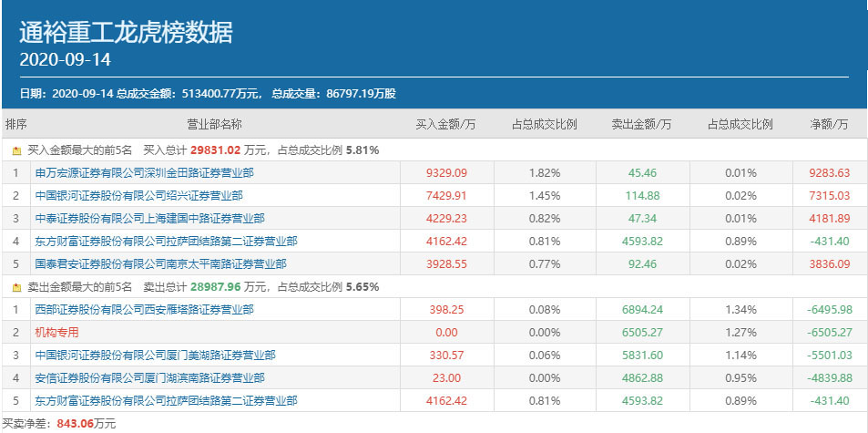Select buy amount 3928.55
868x433 pixels.
446,264
